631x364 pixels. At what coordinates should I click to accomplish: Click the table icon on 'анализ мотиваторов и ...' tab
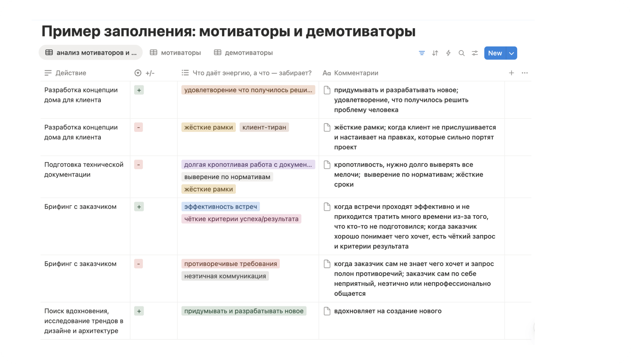click(x=49, y=53)
